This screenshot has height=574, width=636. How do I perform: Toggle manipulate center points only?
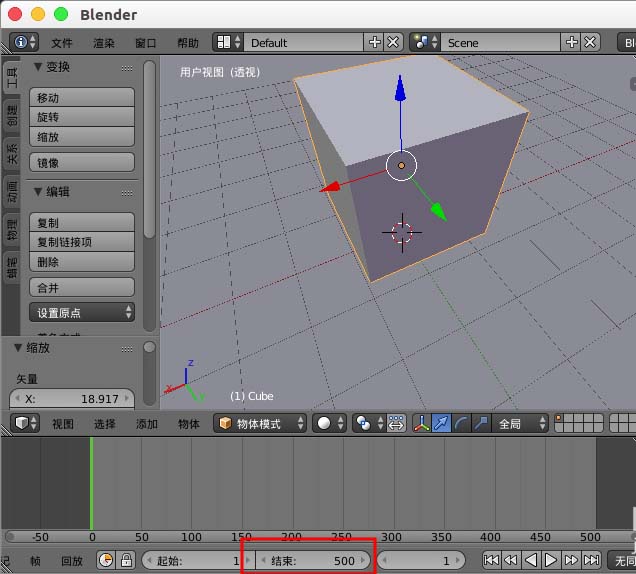click(396, 424)
